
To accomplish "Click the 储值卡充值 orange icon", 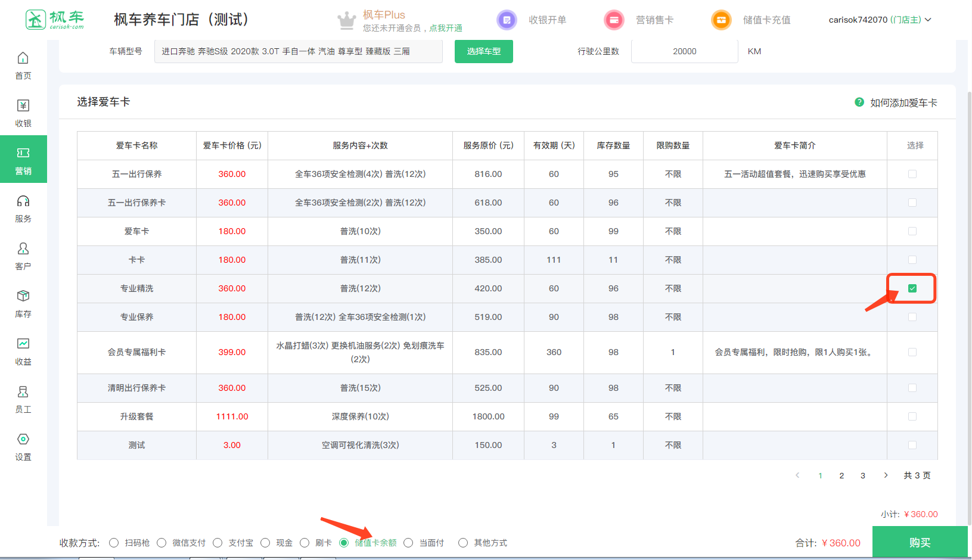I will 721,20.
